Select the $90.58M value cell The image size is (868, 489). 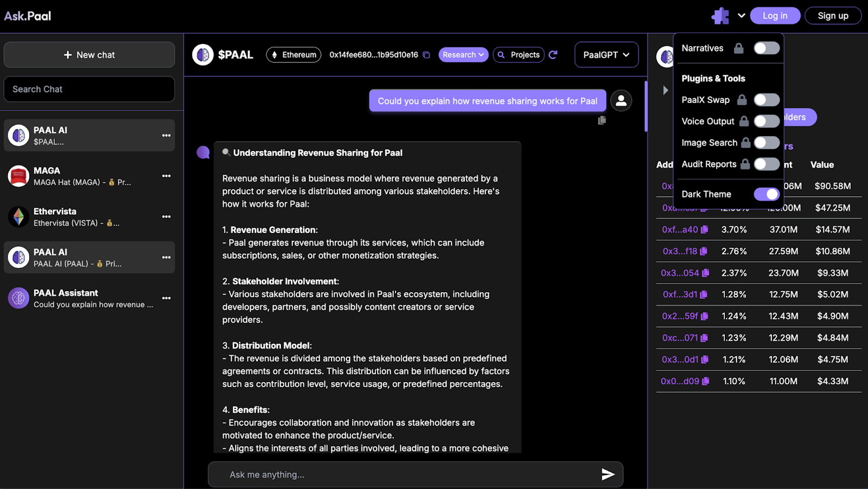832,186
